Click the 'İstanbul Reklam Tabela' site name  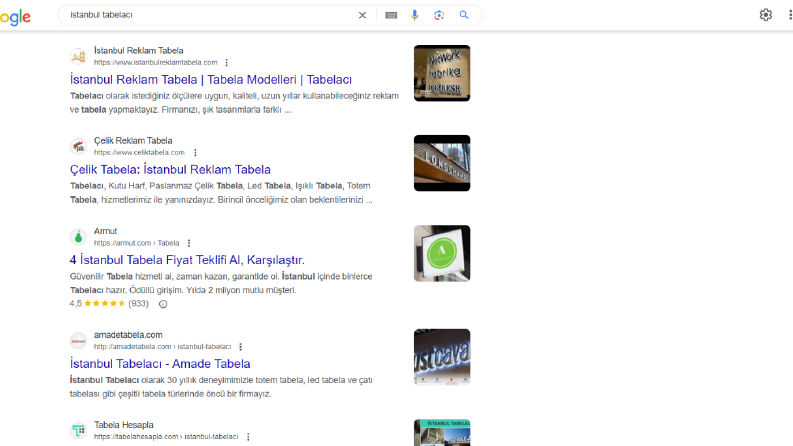[139, 51]
